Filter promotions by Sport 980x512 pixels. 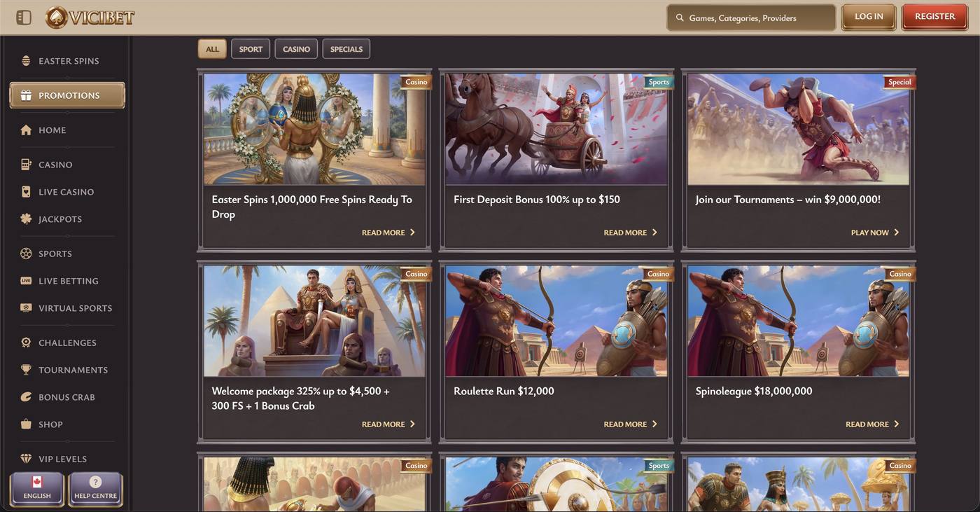pyautogui.click(x=251, y=49)
